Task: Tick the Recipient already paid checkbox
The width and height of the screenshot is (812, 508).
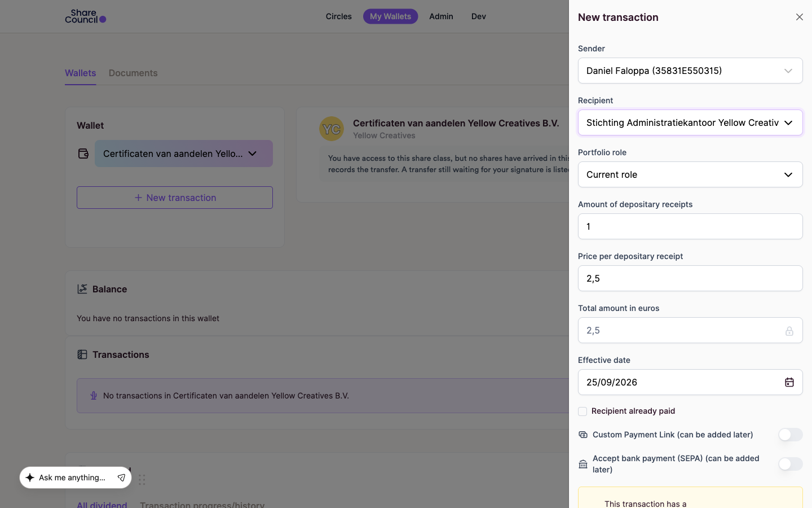Action: (582, 411)
